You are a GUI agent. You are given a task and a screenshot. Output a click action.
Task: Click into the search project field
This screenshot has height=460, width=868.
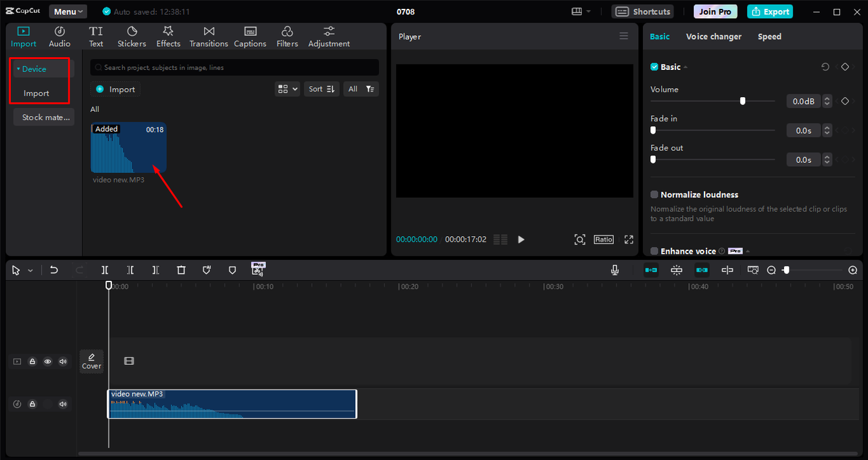coord(235,67)
